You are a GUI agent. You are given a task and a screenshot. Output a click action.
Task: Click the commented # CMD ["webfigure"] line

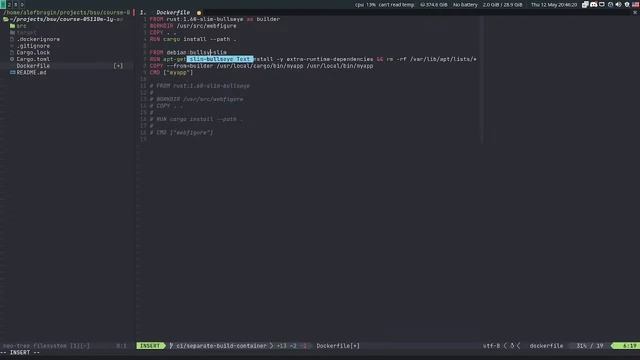(x=181, y=133)
